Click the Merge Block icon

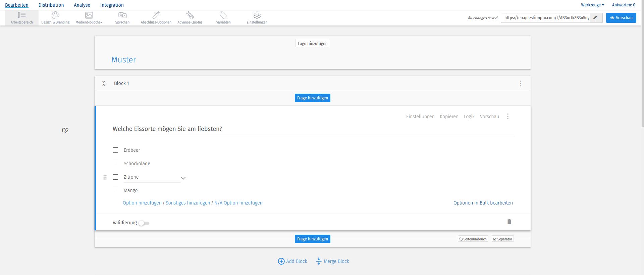(x=319, y=261)
